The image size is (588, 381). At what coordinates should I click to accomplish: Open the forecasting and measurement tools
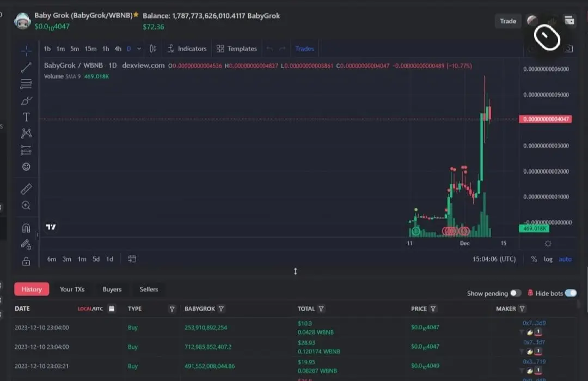pos(26,150)
